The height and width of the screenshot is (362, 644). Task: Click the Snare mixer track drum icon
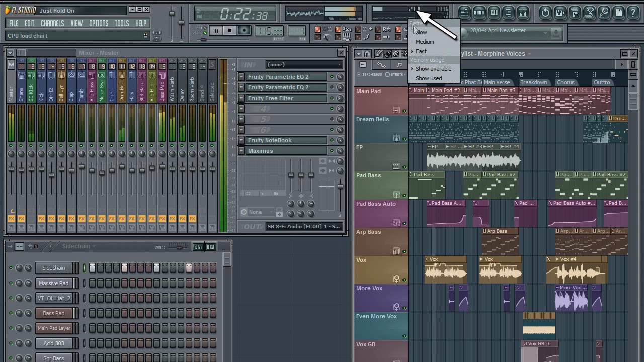(x=21, y=76)
